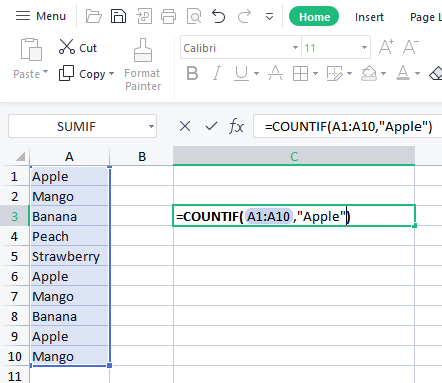The width and height of the screenshot is (442, 383).
Task: Expand the borders dropdown arrow
Action: 315,73
